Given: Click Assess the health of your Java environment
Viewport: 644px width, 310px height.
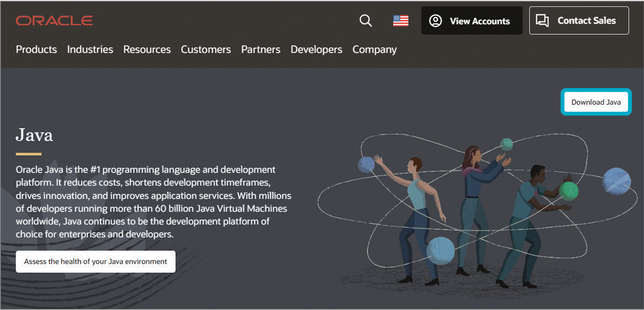Looking at the screenshot, I should [x=96, y=262].
